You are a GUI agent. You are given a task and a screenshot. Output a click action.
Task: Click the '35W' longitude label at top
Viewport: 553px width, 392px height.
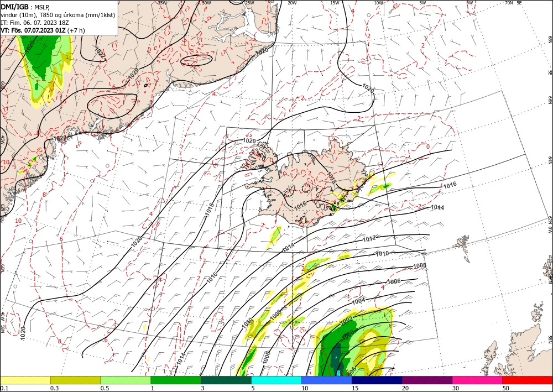[x=162, y=2]
